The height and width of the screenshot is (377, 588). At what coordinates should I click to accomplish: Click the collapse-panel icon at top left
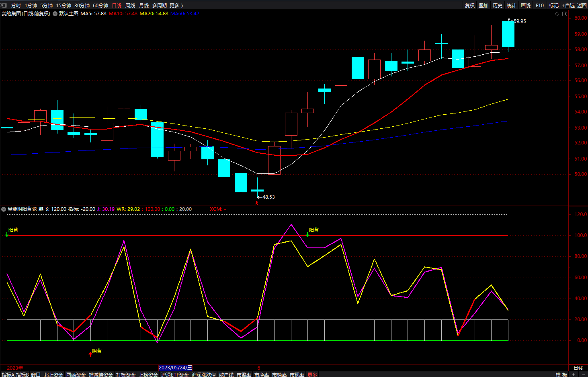(x=4, y=5)
